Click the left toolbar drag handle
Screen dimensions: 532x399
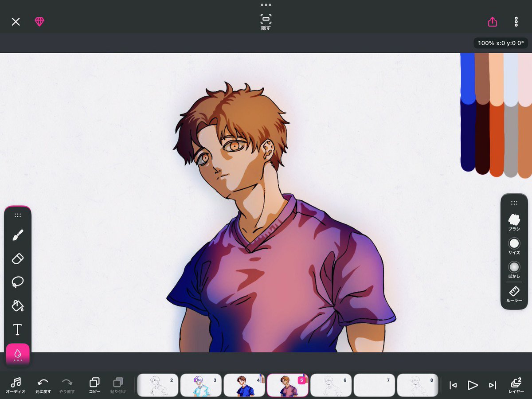[18, 215]
